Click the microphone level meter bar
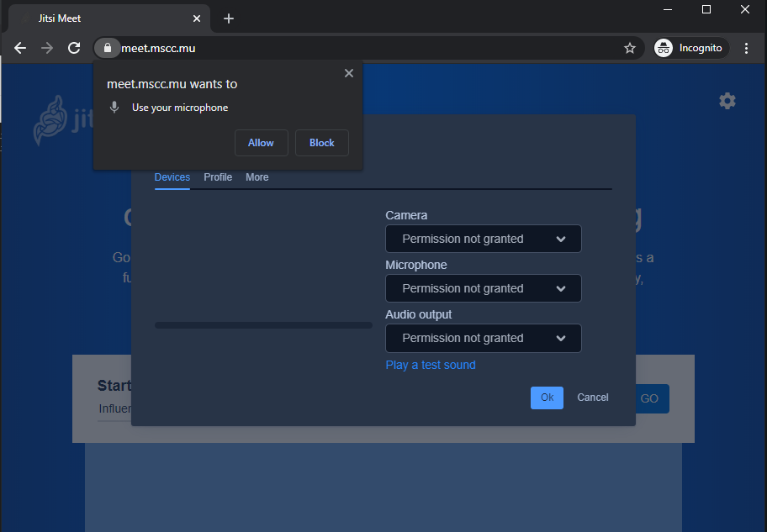Image resolution: width=767 pixels, height=532 pixels. pyautogui.click(x=262, y=324)
